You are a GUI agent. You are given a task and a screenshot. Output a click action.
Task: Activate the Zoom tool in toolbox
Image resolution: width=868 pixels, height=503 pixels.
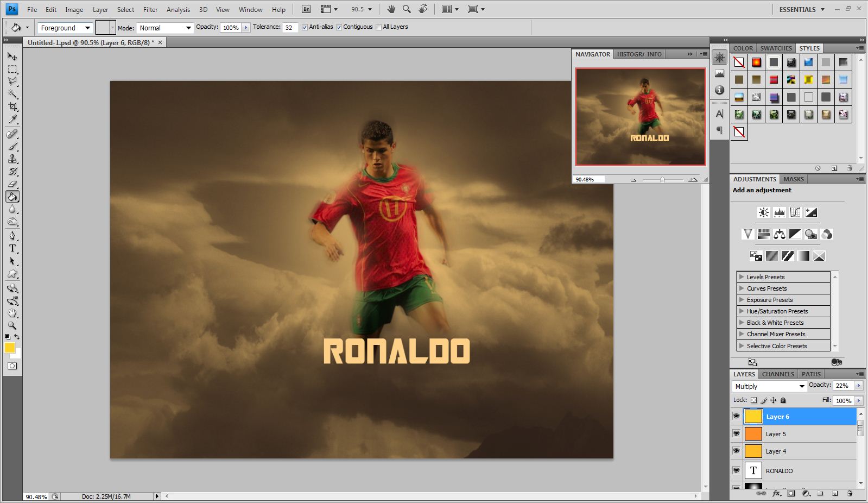[12, 325]
